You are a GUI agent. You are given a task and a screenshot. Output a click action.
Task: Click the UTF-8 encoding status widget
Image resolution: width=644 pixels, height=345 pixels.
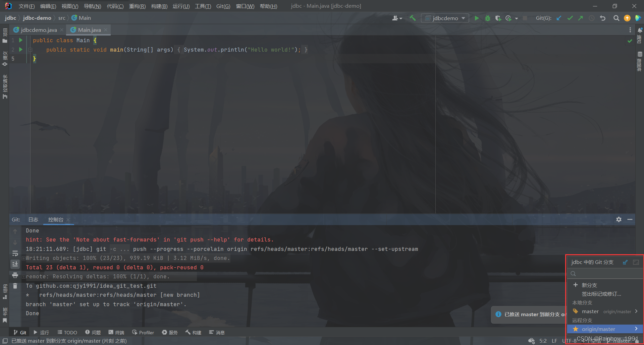[570, 341]
